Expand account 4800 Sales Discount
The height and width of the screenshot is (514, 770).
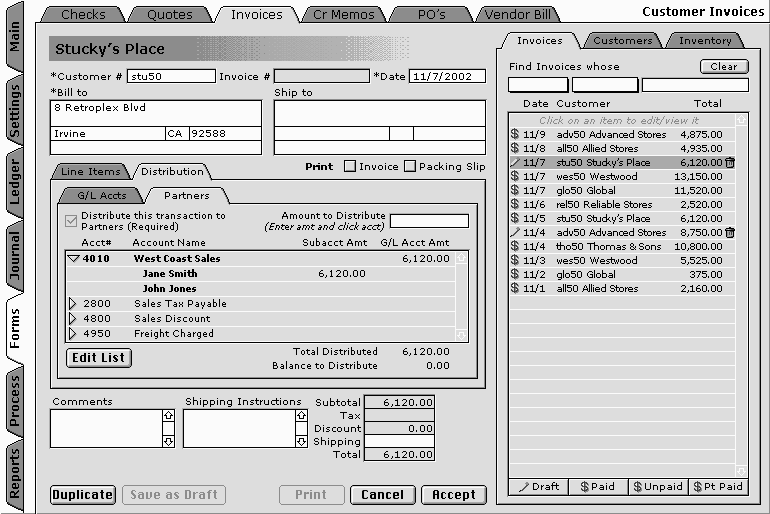pyautogui.click(x=73, y=319)
